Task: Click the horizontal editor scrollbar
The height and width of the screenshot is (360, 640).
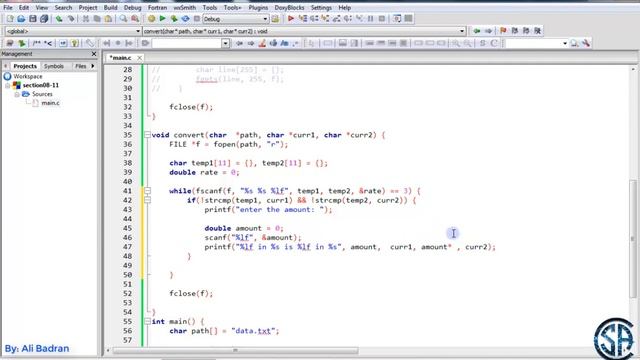Action: pos(235,350)
